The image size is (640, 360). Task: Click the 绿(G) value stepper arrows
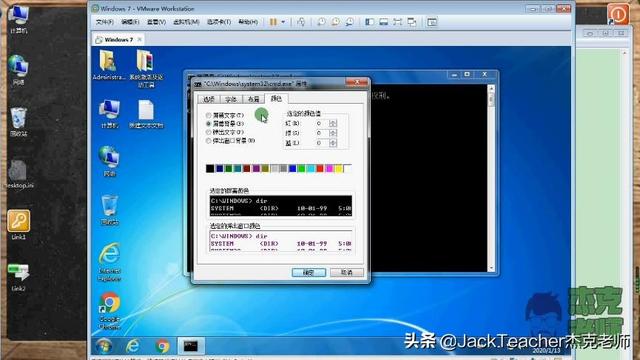click(333, 133)
